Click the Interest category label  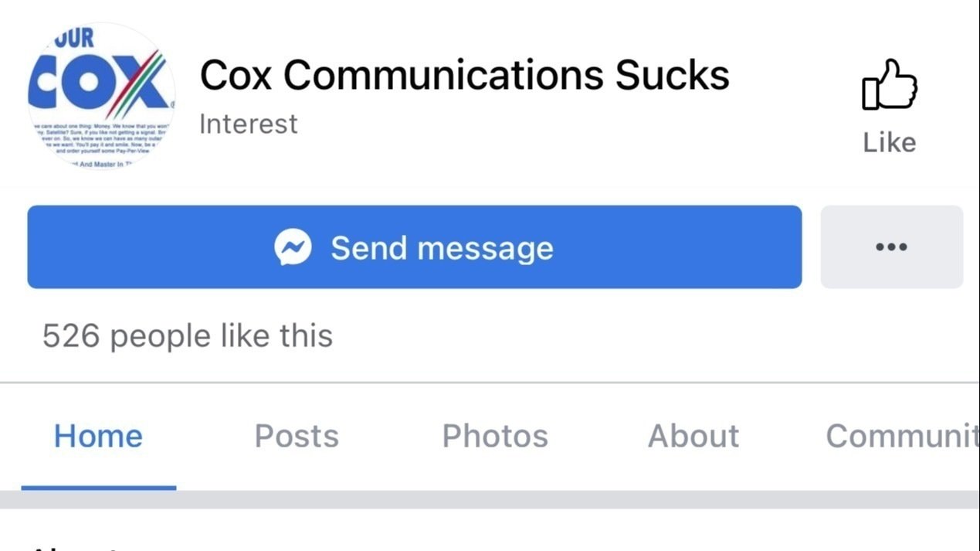click(248, 123)
